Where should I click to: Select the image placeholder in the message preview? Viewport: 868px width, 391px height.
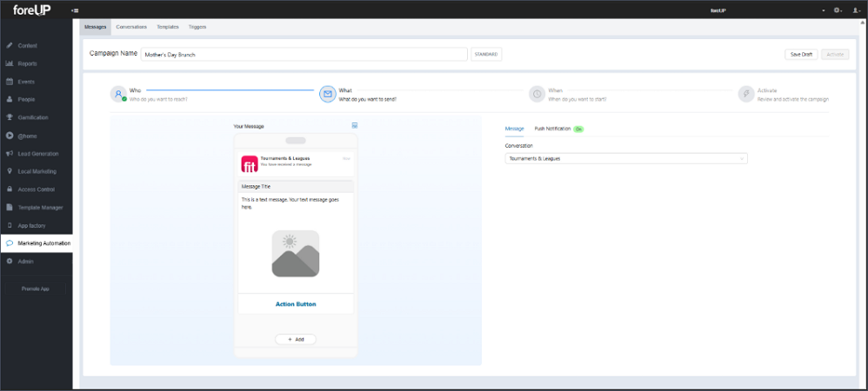296,254
